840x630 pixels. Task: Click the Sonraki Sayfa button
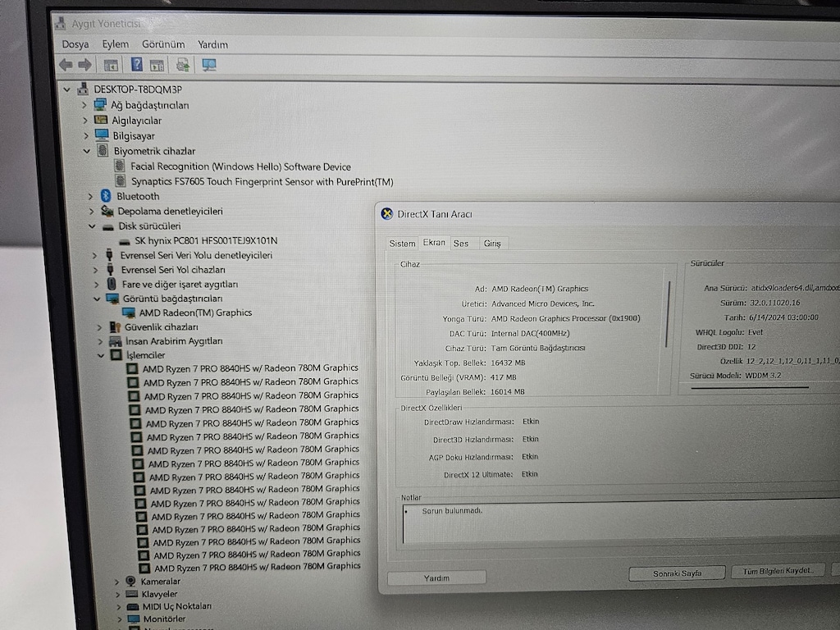677,573
